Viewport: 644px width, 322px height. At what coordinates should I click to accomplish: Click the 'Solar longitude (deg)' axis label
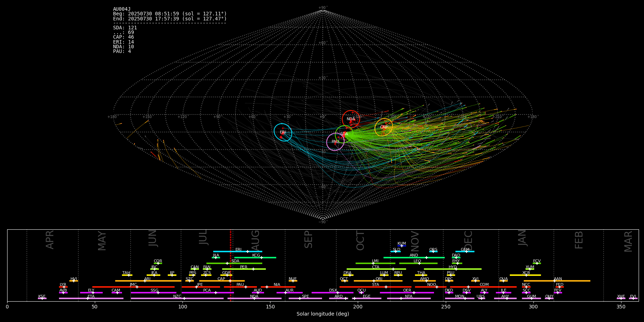(x=323, y=314)
